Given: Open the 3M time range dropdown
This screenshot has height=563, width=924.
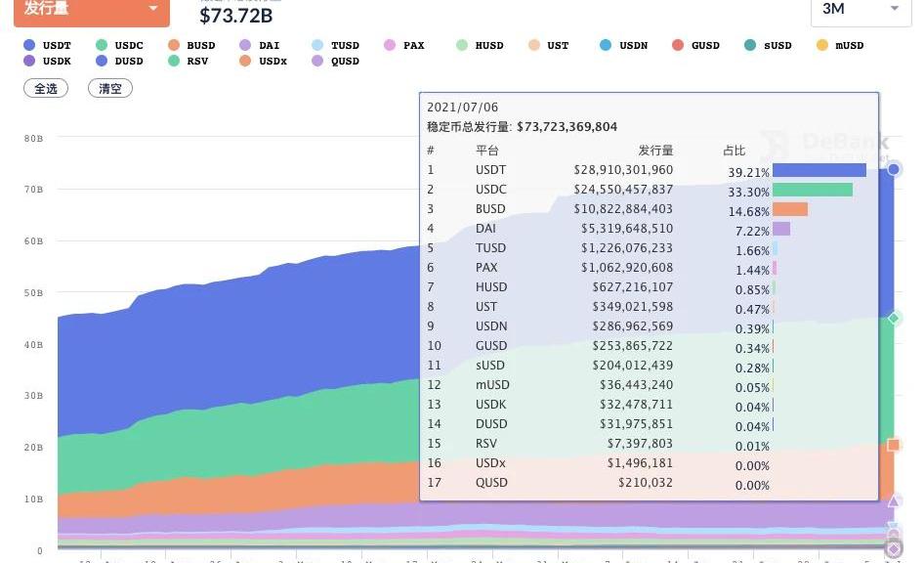Looking at the screenshot, I should [x=861, y=12].
